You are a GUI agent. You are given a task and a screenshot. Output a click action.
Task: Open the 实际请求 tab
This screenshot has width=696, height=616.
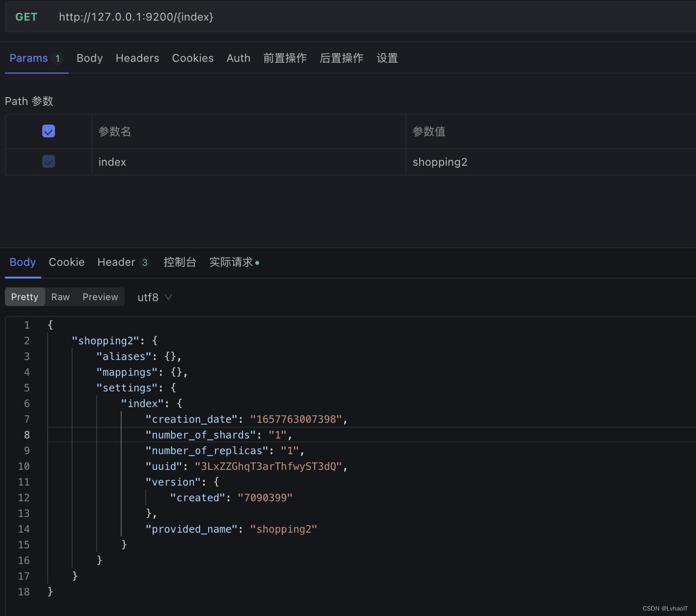(x=234, y=262)
